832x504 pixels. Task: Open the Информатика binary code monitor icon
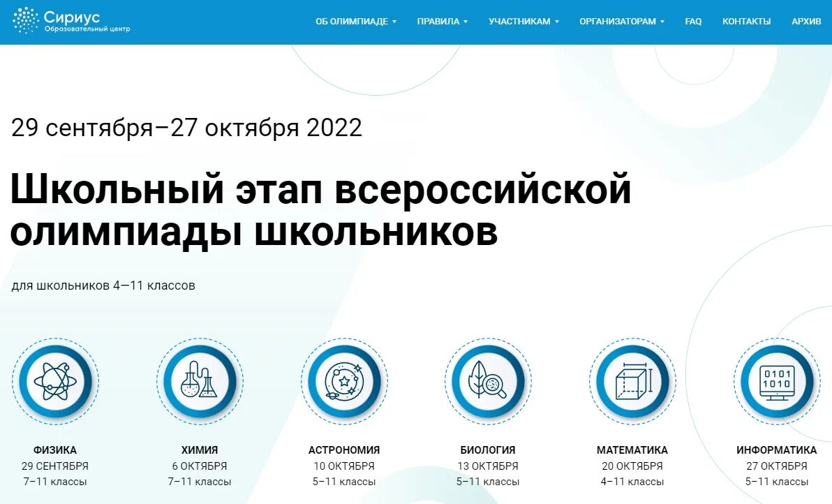coord(777,381)
